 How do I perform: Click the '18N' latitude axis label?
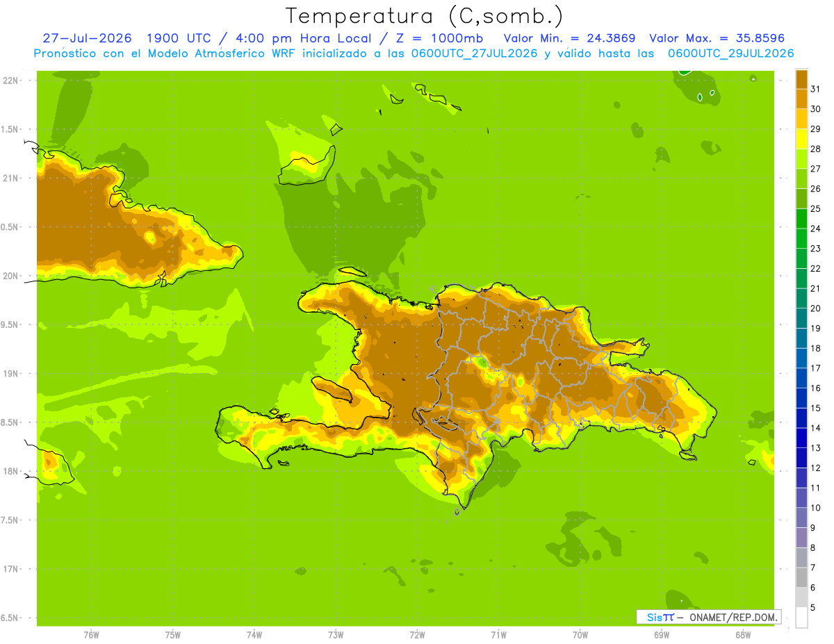(10, 471)
